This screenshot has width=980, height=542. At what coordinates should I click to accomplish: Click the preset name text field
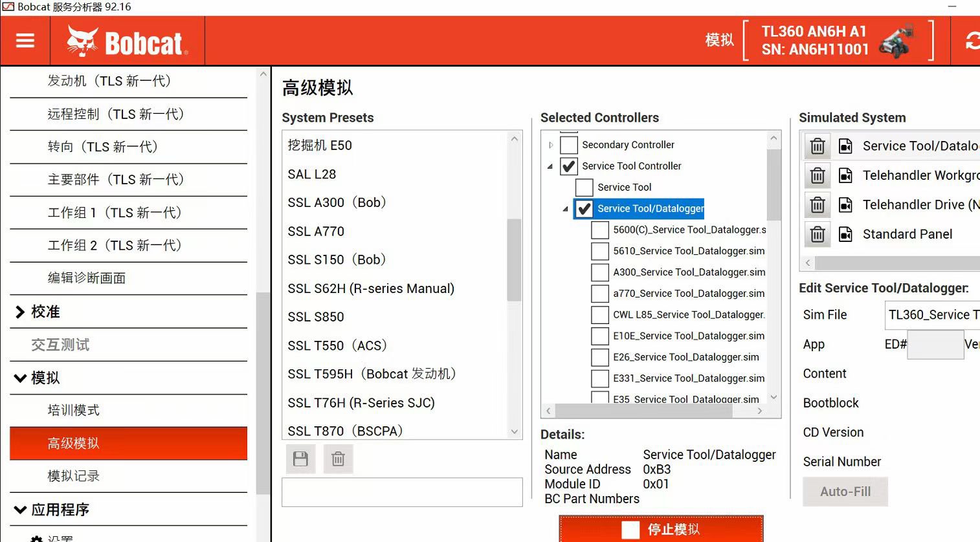click(x=402, y=492)
